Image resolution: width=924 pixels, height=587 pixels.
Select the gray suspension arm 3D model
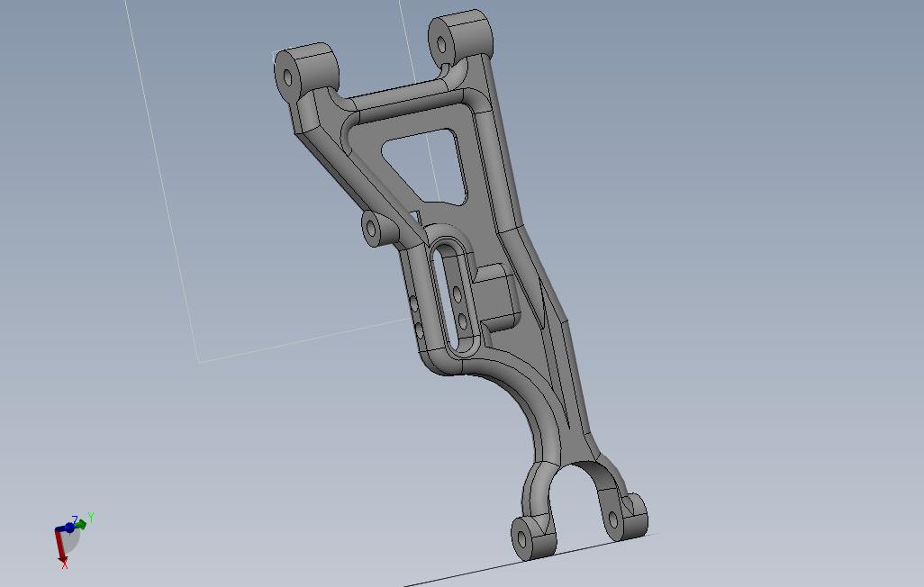coord(460,284)
